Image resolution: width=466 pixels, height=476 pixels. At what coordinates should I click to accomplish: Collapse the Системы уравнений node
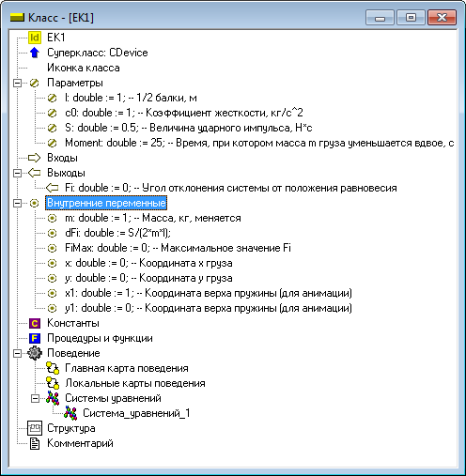[35, 398]
